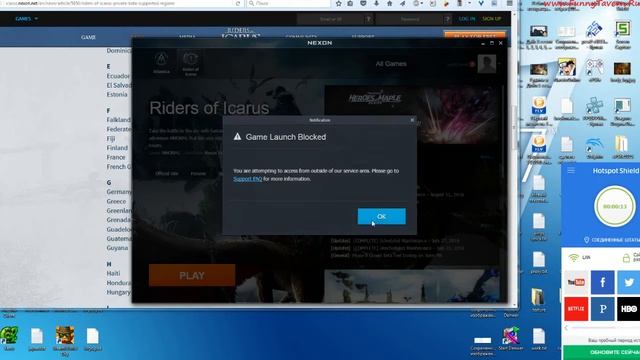640x360 pixels.
Task: Click the HBO tile in Hotspot Shield
Action: click(629, 309)
